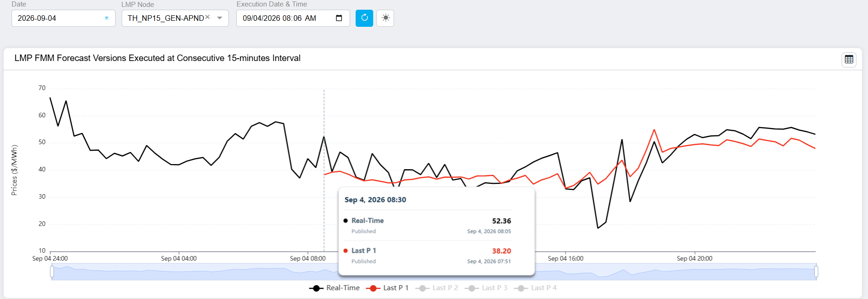868x299 pixels.
Task: Enable the Last P 4 legend series
Action: [536, 288]
